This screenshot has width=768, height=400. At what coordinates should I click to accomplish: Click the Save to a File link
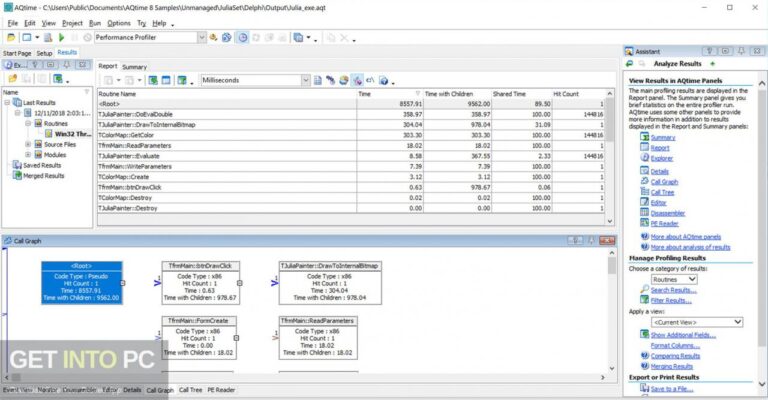(x=672, y=389)
